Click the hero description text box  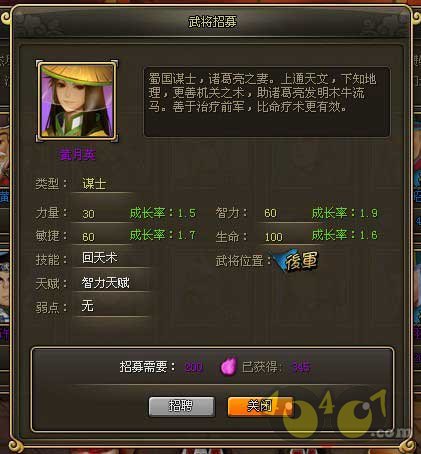point(267,102)
